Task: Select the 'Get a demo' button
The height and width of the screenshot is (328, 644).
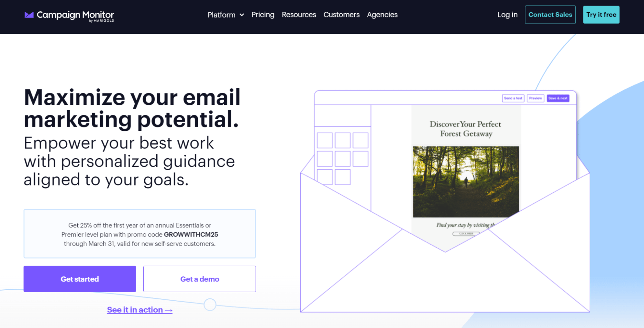Action: pos(199,279)
